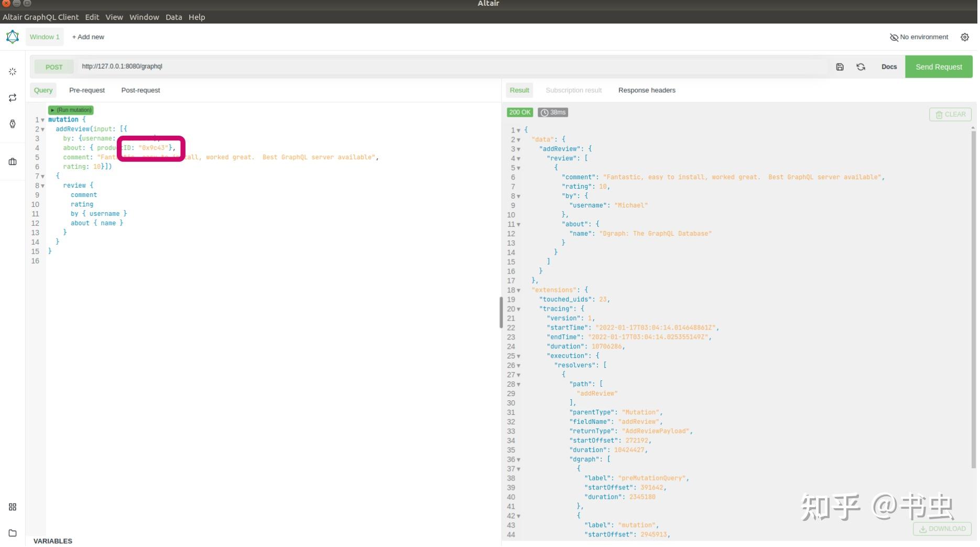Click the Altair logo icon
Image resolution: width=980 pixels, height=547 pixels.
point(13,37)
